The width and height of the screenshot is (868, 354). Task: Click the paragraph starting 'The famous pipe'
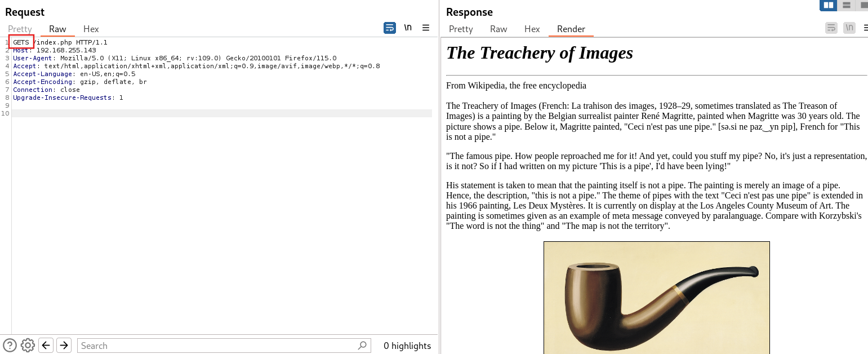point(656,161)
